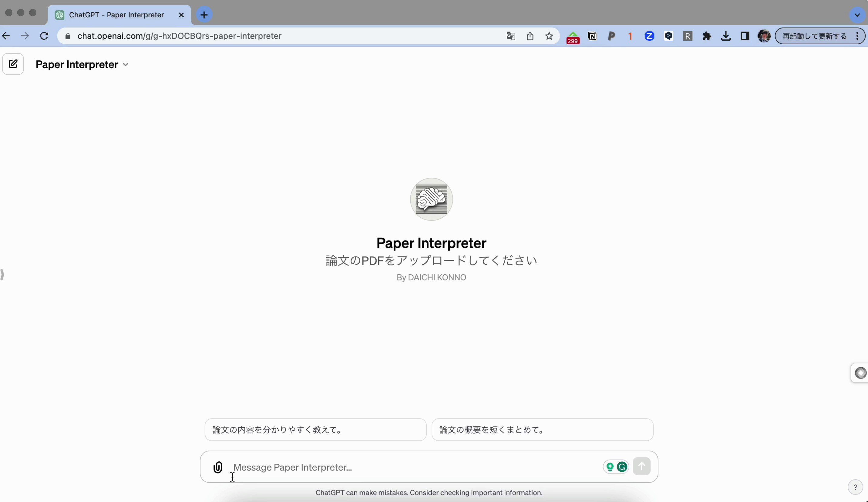Open the floating extension widget at right edge
The image size is (868, 502).
point(860,373)
